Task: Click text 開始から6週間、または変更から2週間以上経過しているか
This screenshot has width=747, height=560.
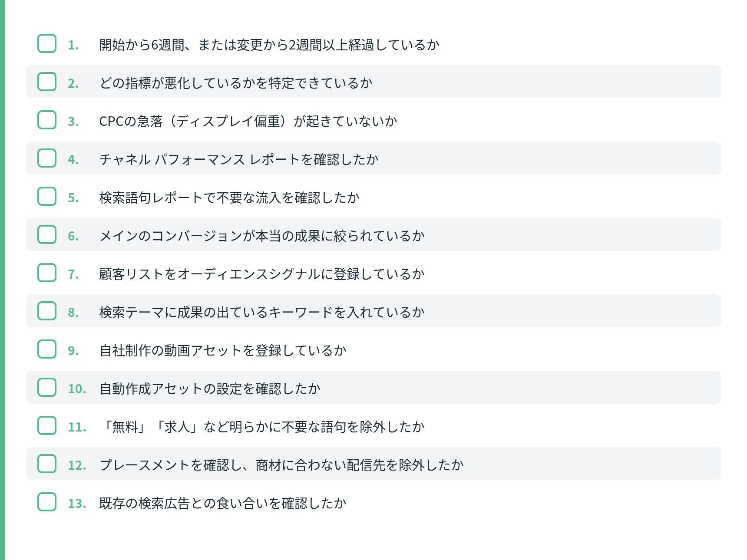Action: point(269,45)
